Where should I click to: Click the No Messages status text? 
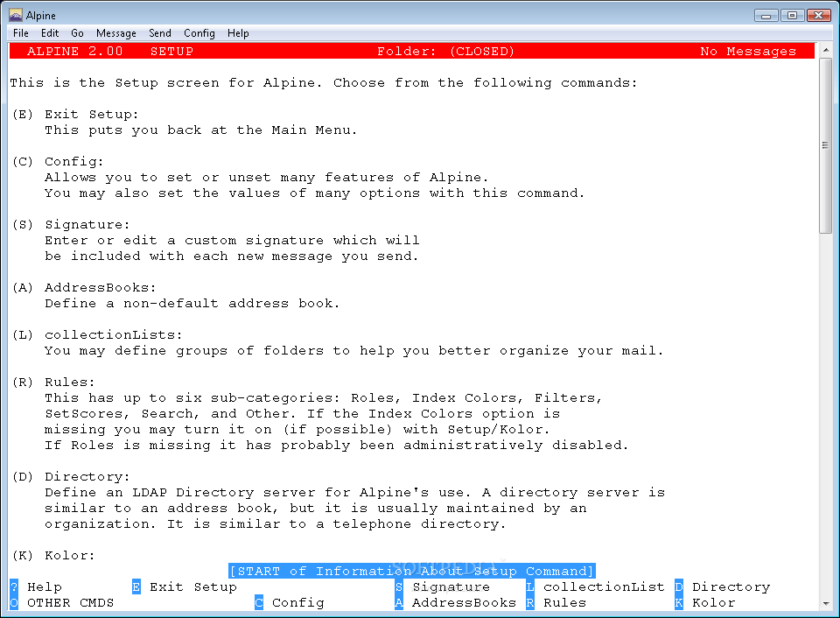pos(748,51)
